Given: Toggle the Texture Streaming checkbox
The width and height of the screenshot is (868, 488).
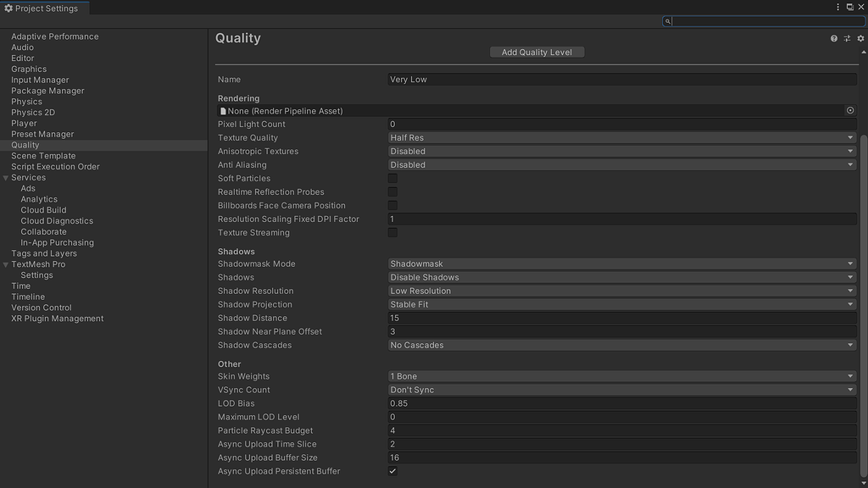Looking at the screenshot, I should pyautogui.click(x=392, y=233).
